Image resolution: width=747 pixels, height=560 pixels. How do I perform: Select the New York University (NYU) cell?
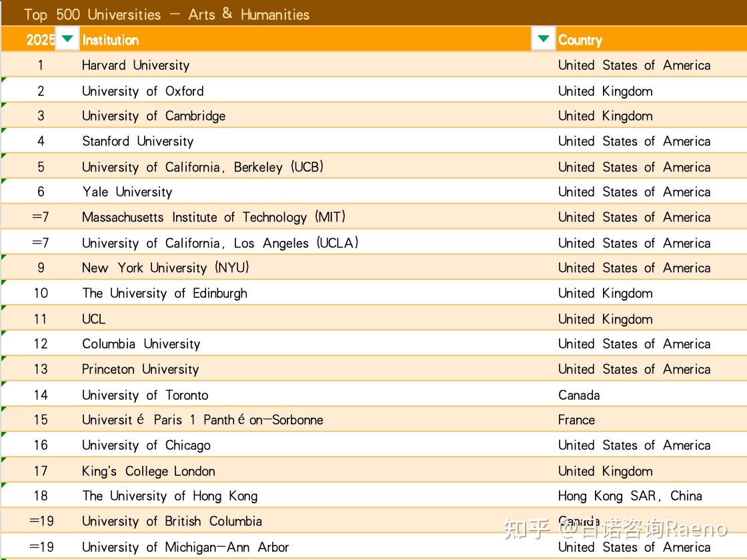tap(165, 268)
